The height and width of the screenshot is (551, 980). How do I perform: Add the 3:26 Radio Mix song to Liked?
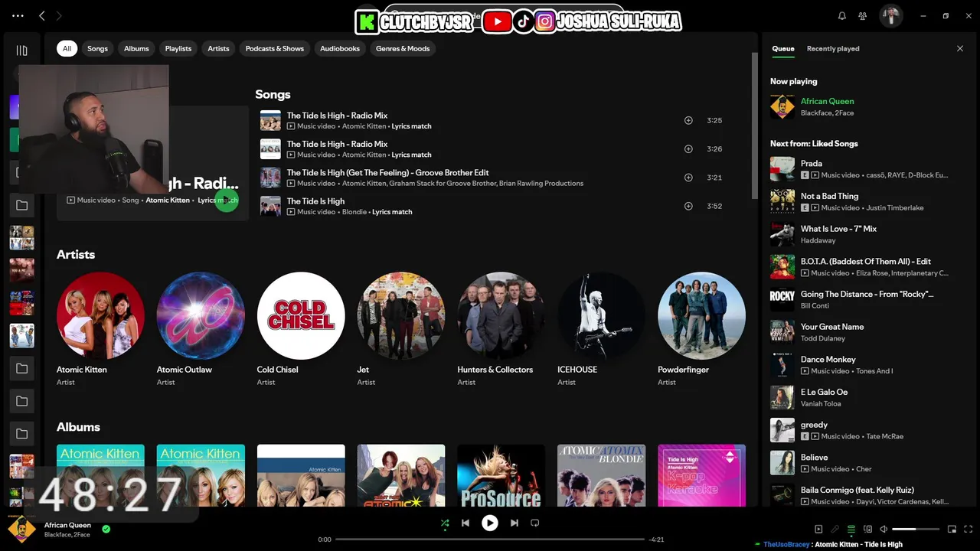tap(688, 149)
